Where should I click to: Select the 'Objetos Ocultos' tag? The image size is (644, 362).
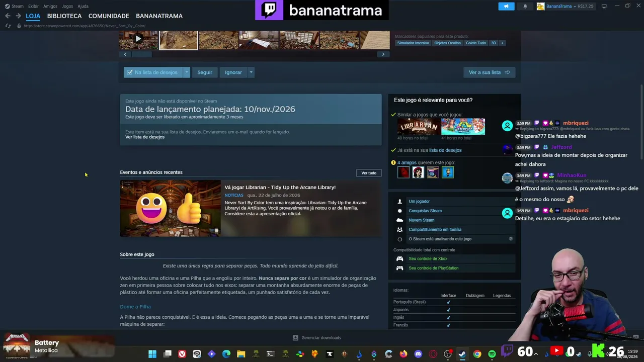point(447,43)
